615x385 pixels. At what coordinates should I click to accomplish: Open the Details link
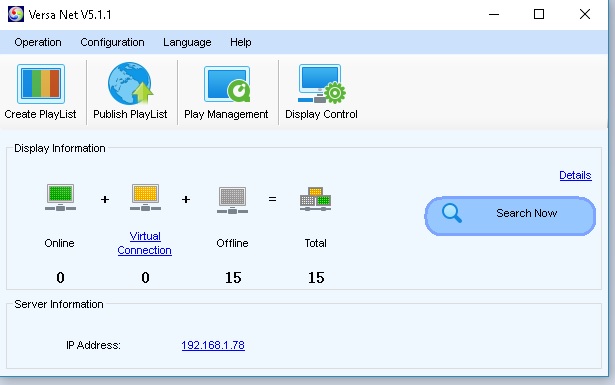(x=575, y=175)
